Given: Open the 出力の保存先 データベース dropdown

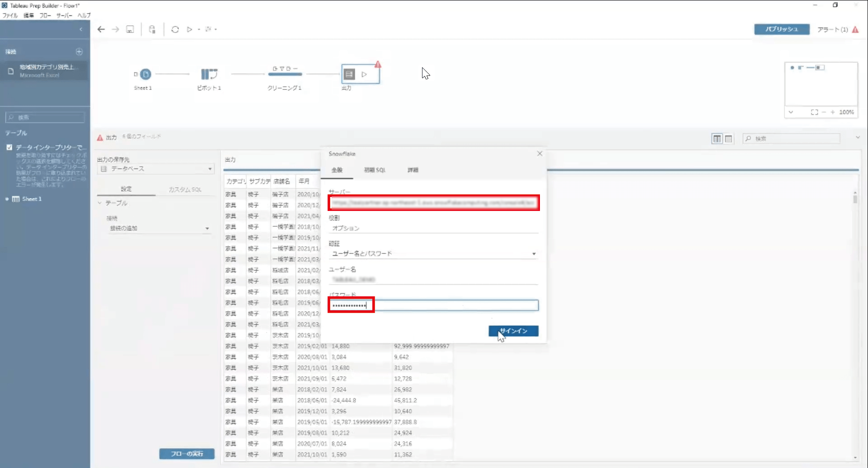Looking at the screenshot, I should [156, 168].
